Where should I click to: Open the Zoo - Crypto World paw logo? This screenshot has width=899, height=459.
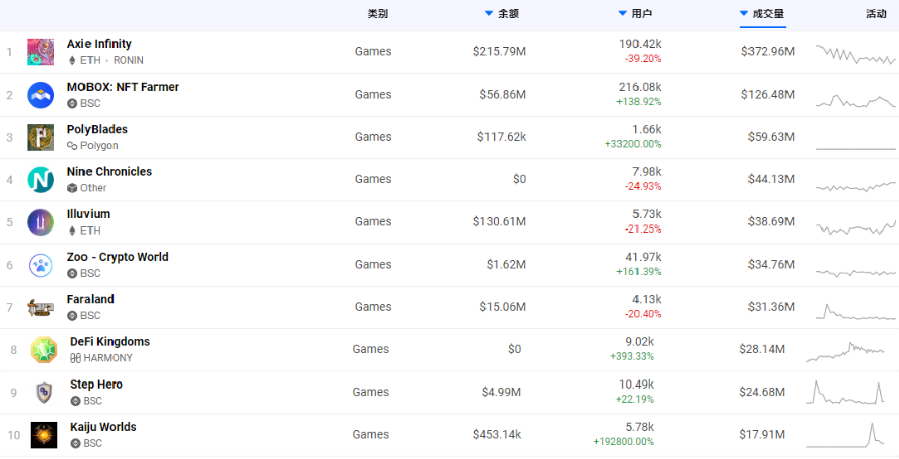(41, 265)
